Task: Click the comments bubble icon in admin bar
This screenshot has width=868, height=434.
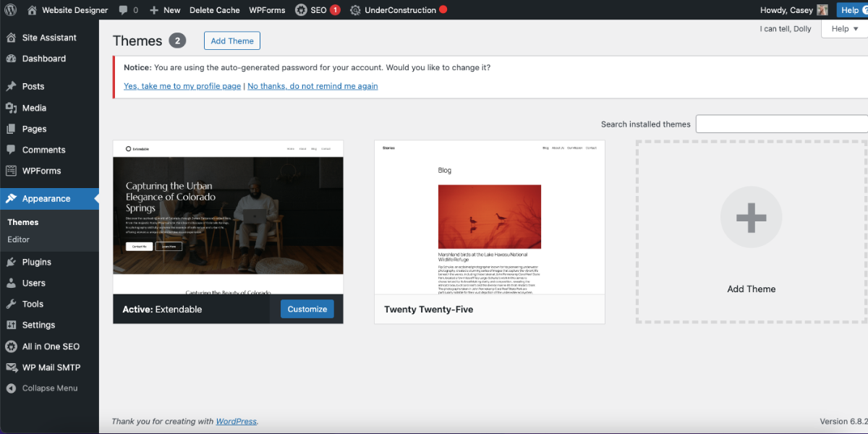Action: tap(124, 10)
